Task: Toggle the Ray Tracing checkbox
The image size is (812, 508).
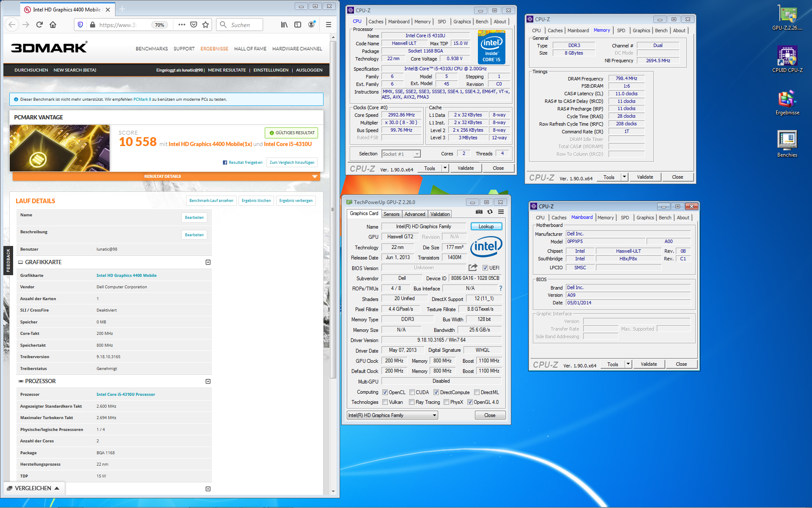Action: click(412, 402)
